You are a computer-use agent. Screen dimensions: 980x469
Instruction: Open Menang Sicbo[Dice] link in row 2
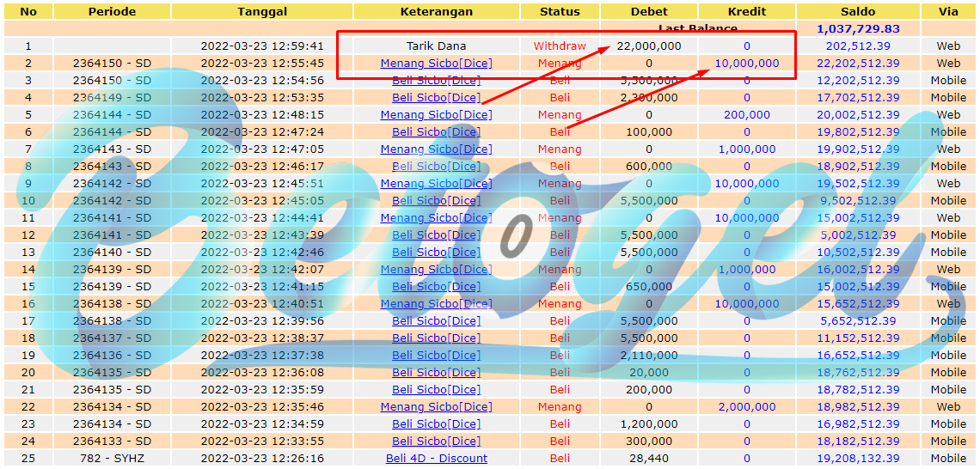point(436,63)
